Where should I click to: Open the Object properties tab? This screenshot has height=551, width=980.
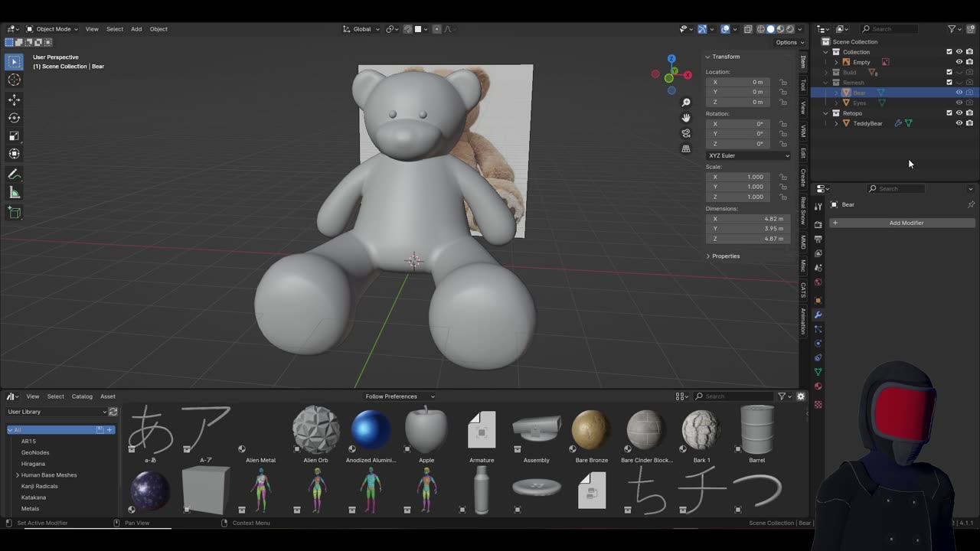[818, 300]
